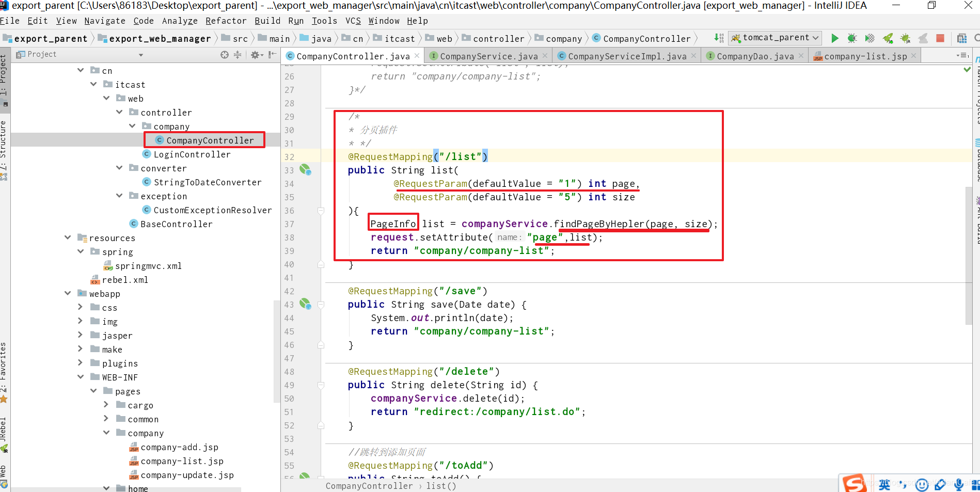The width and height of the screenshot is (980, 492).
Task: Close the company-list.jsp tab
Action: pyautogui.click(x=913, y=56)
